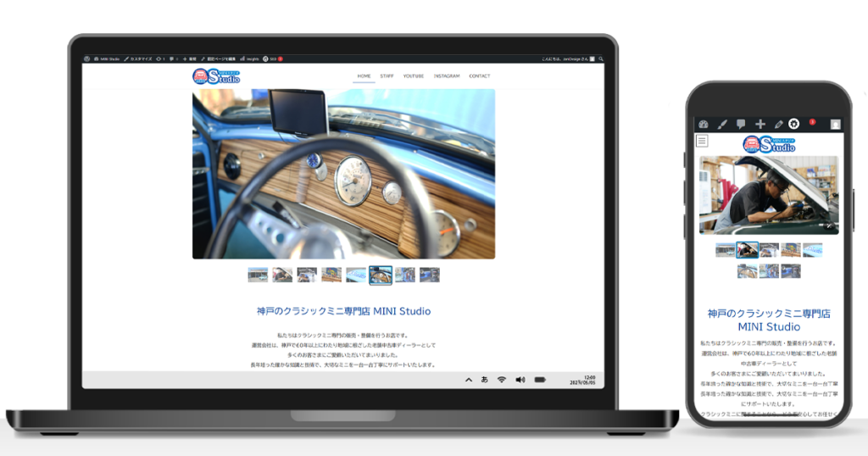Open the hamburger menu on phone site
Viewport: 868px width, 456px height.
[x=702, y=141]
